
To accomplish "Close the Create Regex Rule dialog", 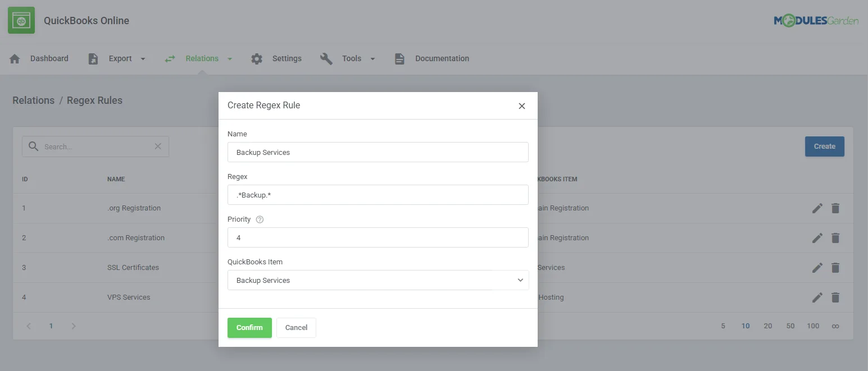I will 522,106.
